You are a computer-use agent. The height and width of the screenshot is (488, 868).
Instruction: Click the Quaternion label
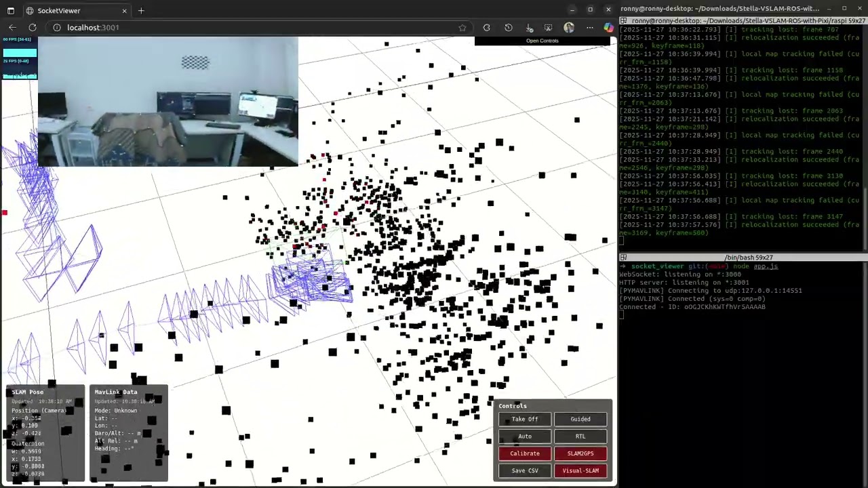pyautogui.click(x=28, y=444)
